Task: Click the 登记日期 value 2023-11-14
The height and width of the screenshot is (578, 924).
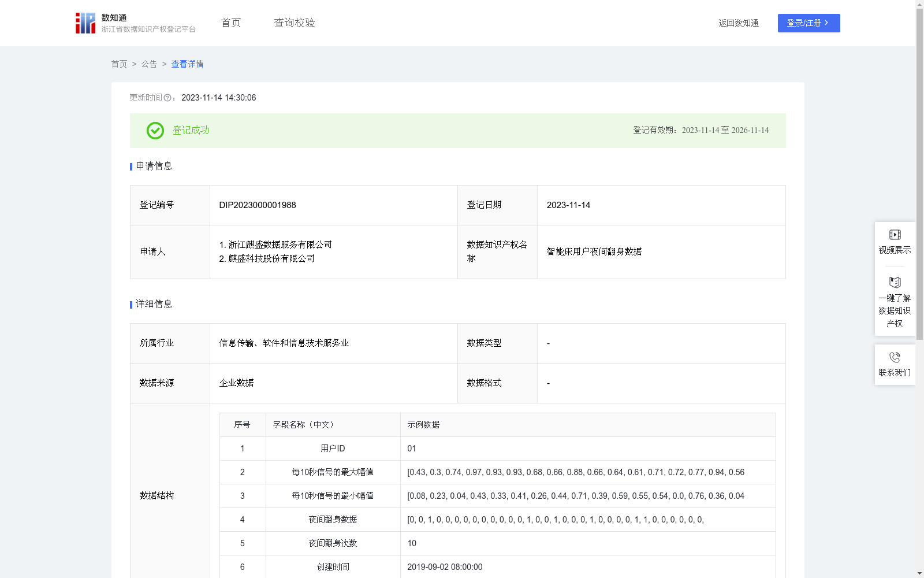Action: [568, 205]
